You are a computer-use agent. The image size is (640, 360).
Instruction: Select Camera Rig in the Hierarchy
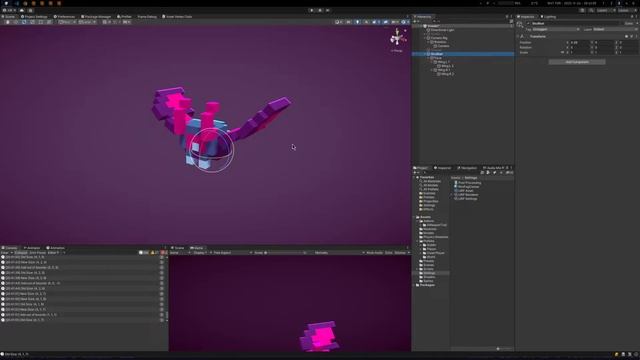[x=439, y=38]
